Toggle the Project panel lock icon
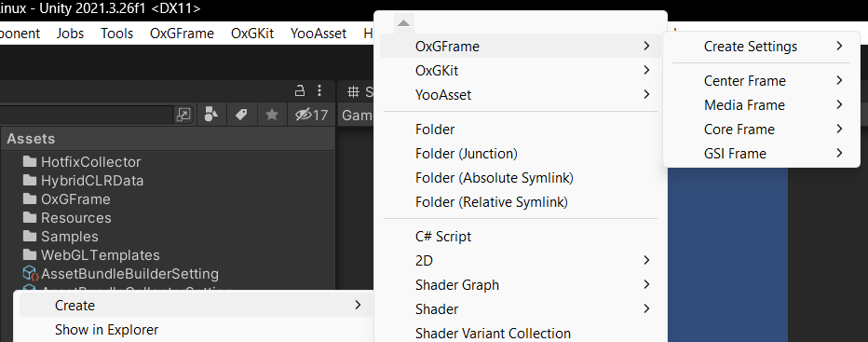This screenshot has height=342, width=868. tap(299, 90)
